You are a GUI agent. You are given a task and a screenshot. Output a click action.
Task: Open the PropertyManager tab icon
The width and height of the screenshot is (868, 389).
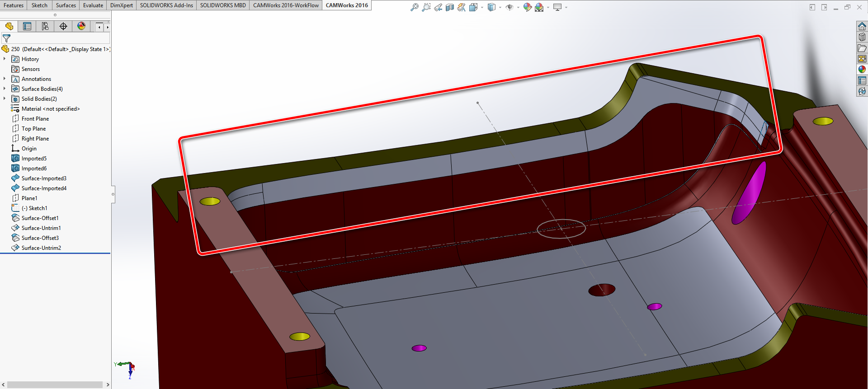point(27,26)
